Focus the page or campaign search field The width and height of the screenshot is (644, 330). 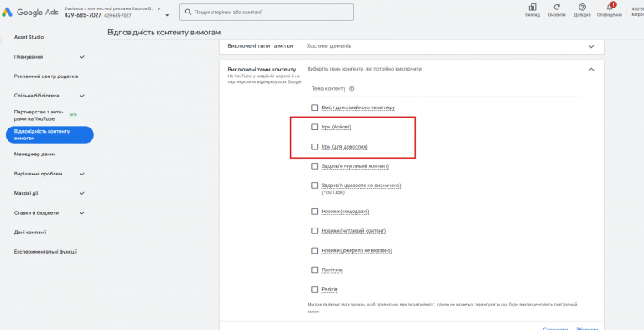267,13
